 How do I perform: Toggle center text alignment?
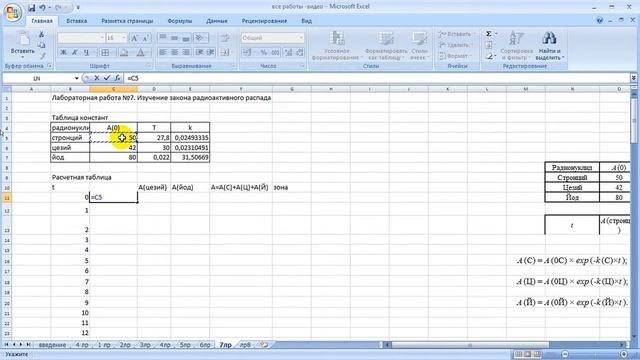point(174,52)
